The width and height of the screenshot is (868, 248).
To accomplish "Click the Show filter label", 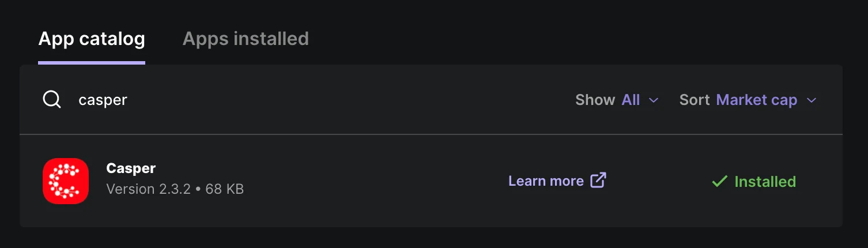I will pos(595,100).
